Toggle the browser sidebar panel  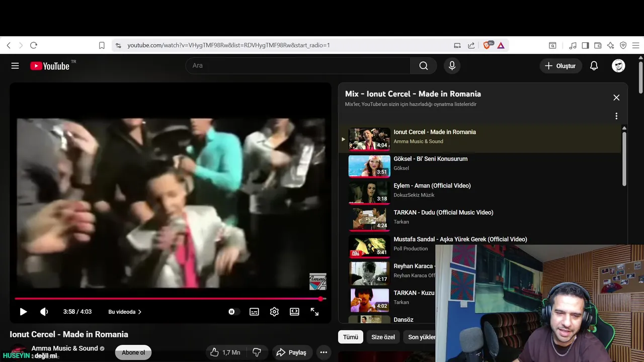coord(585,45)
